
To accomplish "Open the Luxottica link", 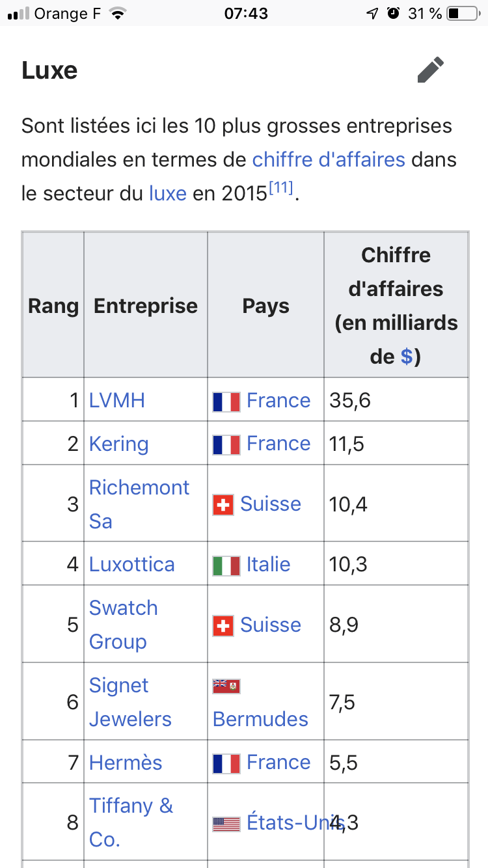I will point(132,564).
